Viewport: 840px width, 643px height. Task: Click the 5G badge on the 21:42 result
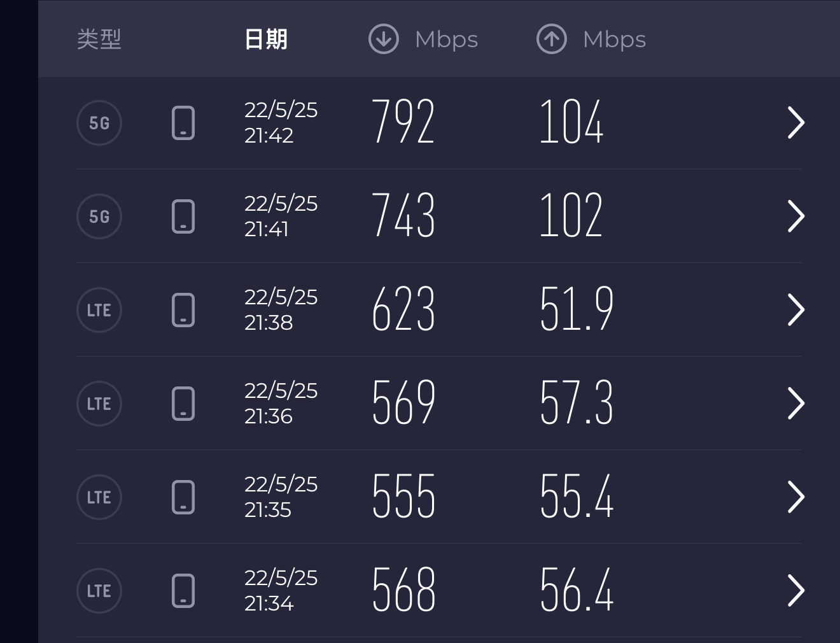[x=99, y=123]
